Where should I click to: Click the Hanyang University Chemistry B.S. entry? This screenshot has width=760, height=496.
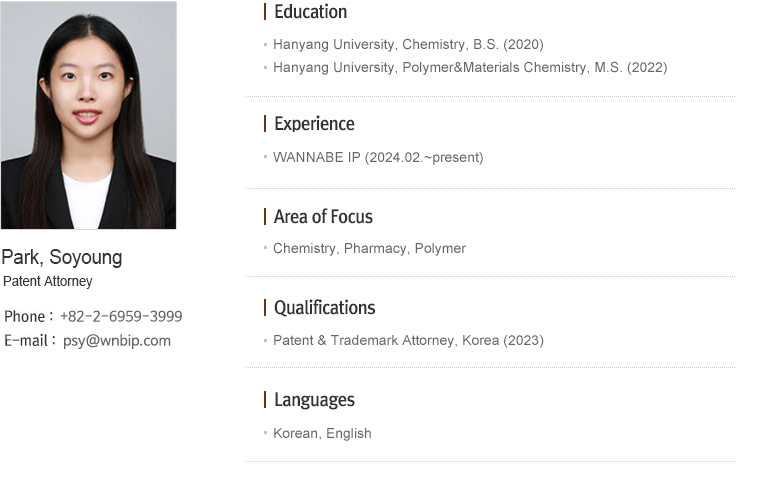coord(408,45)
